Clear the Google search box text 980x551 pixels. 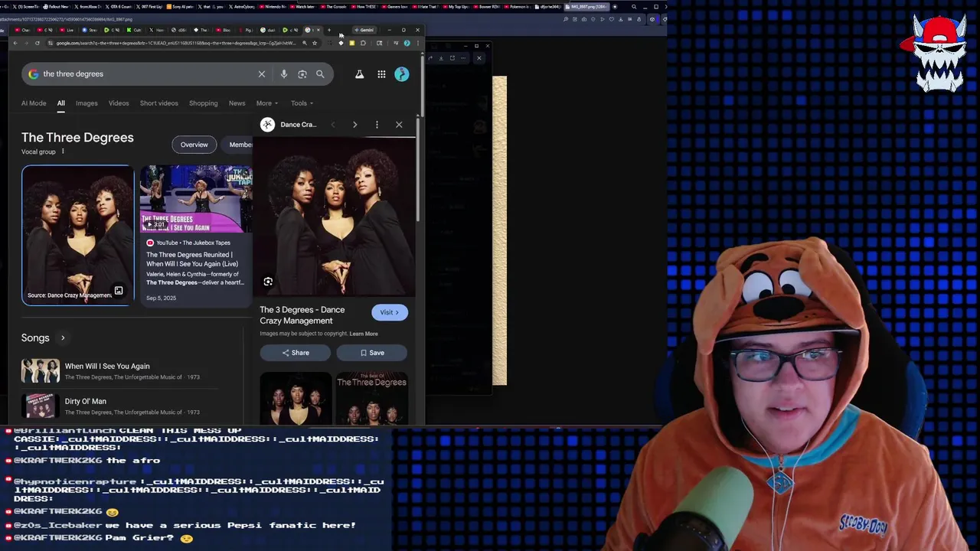tap(262, 74)
